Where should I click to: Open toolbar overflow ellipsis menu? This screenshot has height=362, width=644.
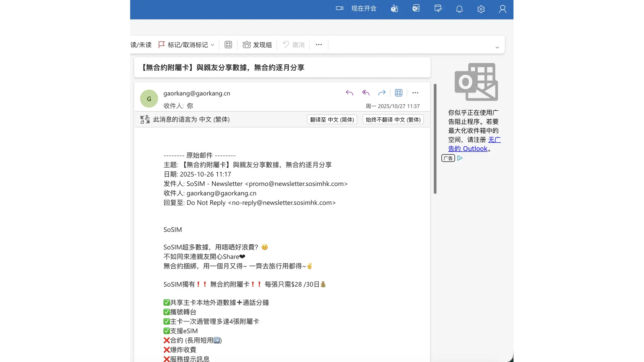(319, 45)
